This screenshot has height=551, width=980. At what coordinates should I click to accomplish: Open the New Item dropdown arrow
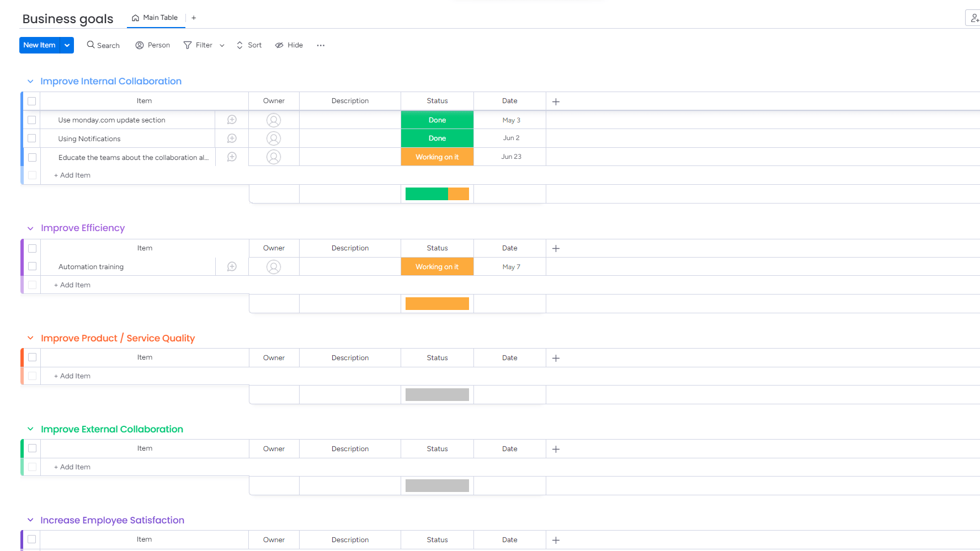[x=66, y=45]
